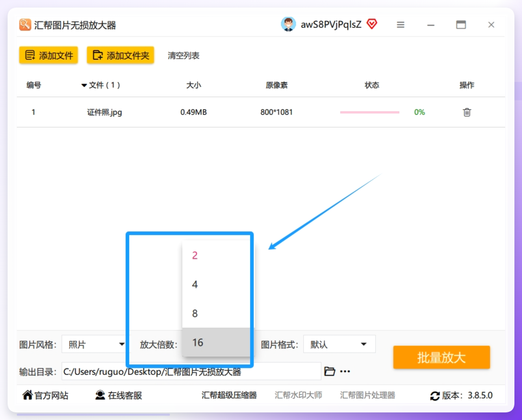
Task: Delete 证件照.jpg with trash icon
Action: [x=467, y=112]
